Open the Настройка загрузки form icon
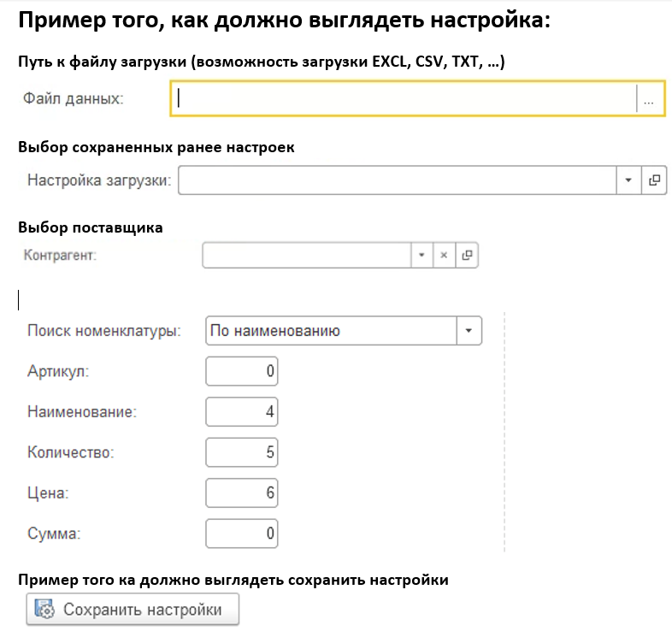The image size is (672, 637). [654, 180]
